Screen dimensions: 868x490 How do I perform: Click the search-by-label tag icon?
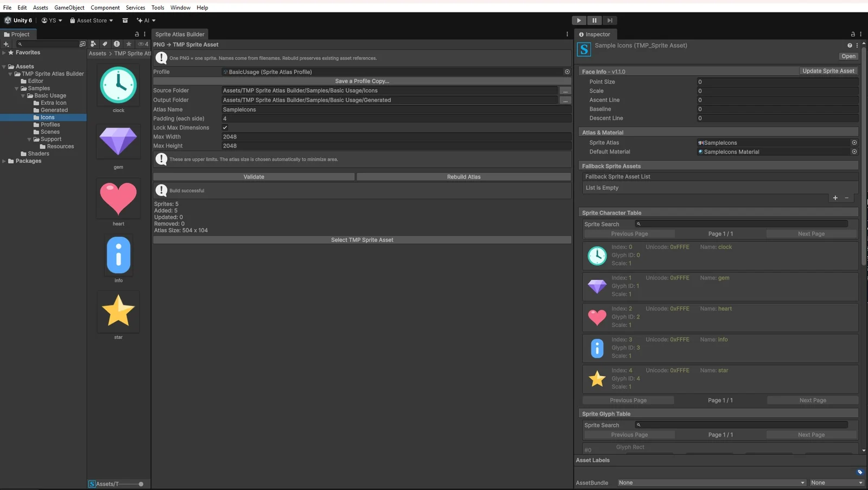105,44
